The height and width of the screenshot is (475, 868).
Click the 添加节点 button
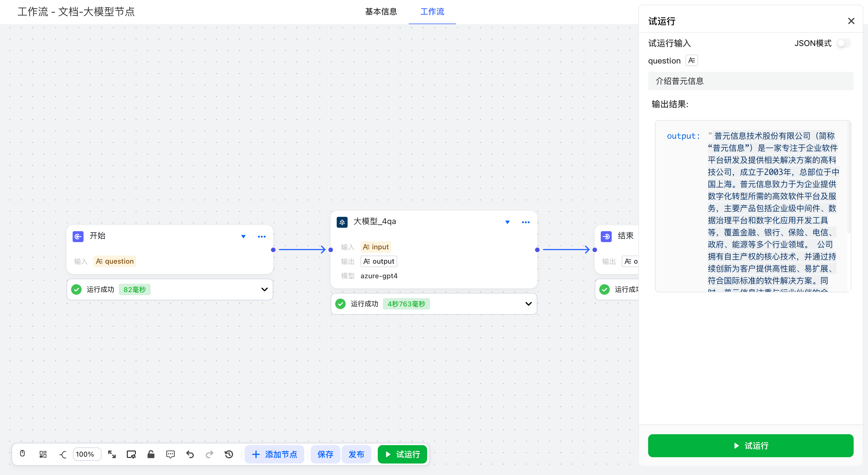click(x=274, y=454)
